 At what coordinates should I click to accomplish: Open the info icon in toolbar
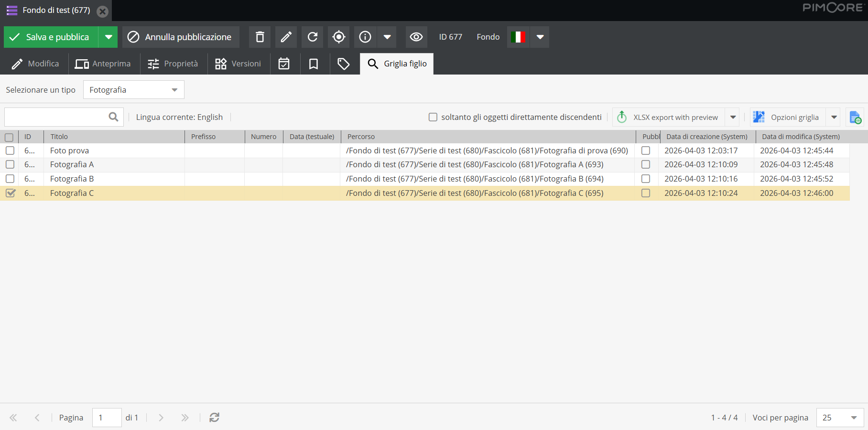click(365, 37)
